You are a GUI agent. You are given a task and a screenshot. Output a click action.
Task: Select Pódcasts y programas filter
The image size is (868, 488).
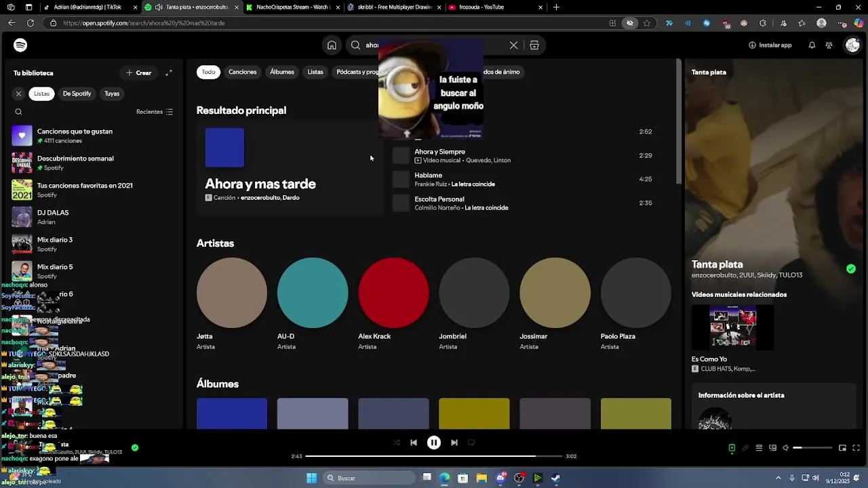point(357,72)
